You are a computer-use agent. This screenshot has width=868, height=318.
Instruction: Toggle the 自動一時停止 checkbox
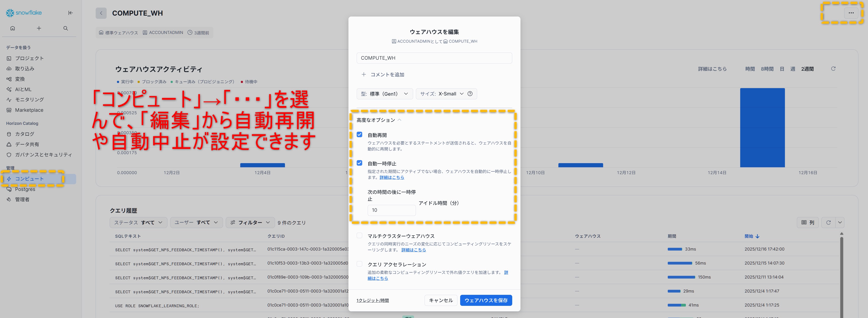(359, 163)
